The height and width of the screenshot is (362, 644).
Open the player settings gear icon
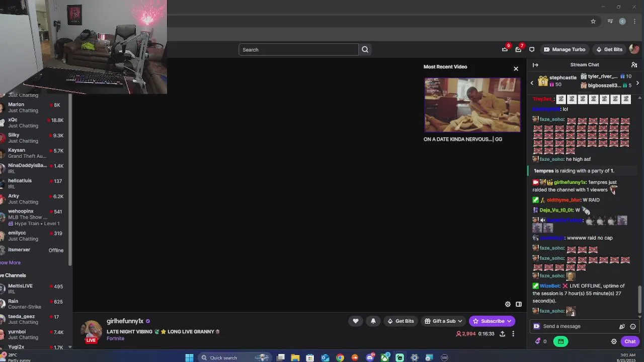508,304
